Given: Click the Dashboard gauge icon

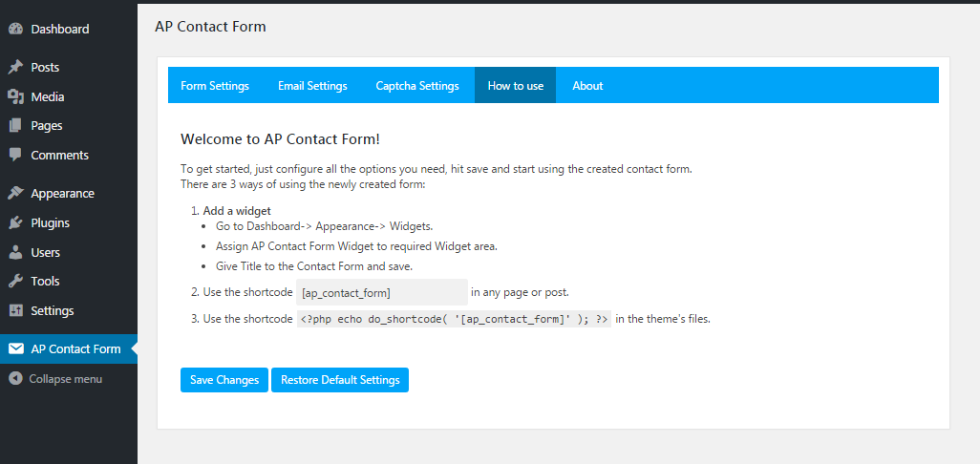Looking at the screenshot, I should pyautogui.click(x=15, y=29).
